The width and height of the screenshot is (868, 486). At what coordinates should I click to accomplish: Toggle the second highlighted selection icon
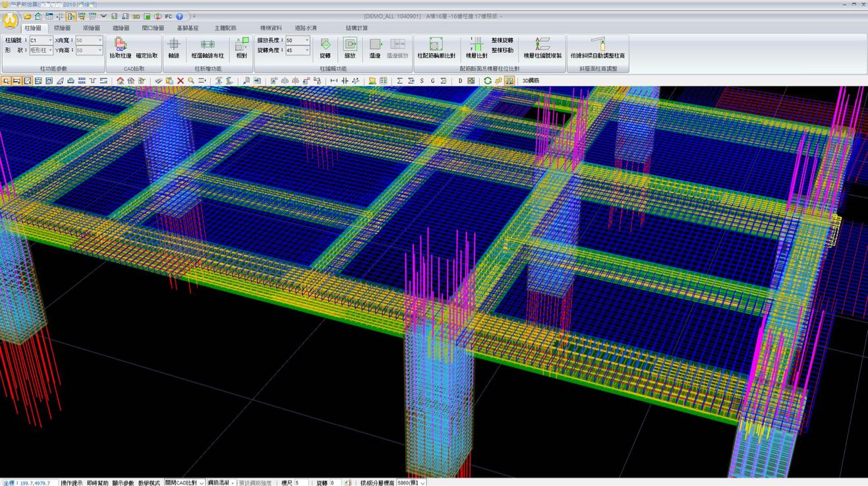click(x=17, y=80)
